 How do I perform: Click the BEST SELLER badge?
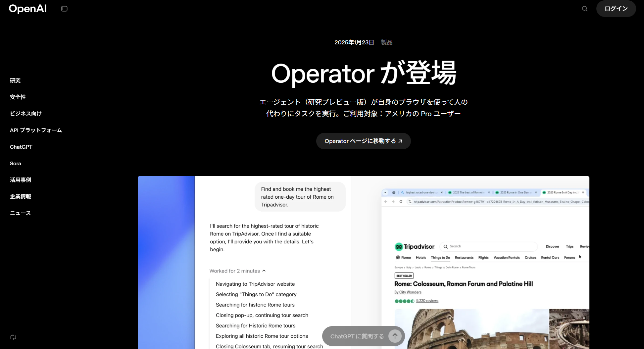[404, 275]
